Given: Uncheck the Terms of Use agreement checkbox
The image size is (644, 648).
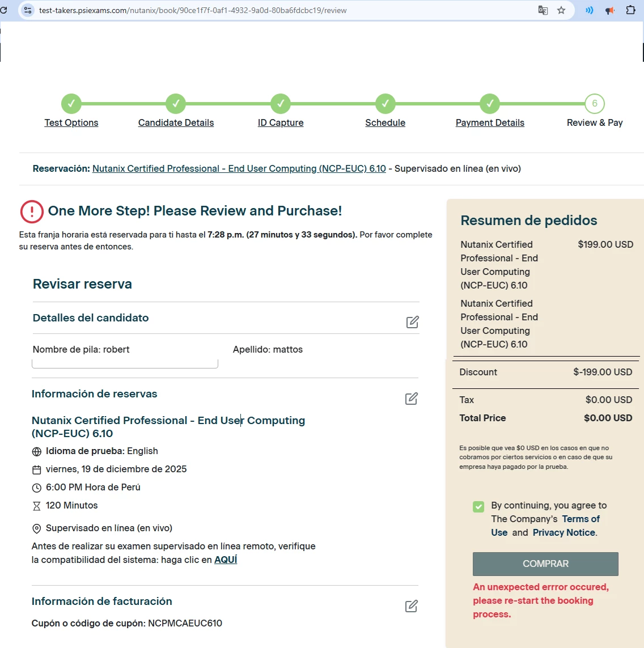Looking at the screenshot, I should [x=478, y=507].
